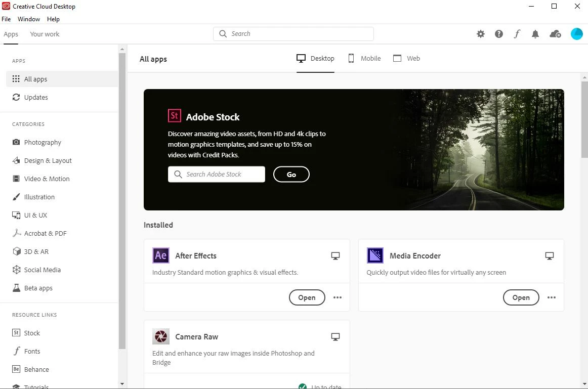
Task: Click Open button for Media Encoder
Action: 521,297
